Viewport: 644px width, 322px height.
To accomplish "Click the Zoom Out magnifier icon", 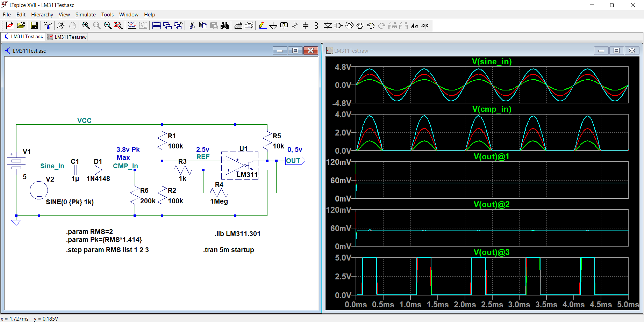I will 108,25.
